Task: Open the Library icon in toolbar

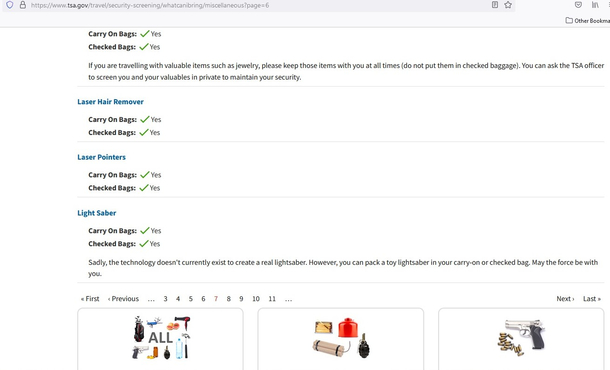Action: 595,5
